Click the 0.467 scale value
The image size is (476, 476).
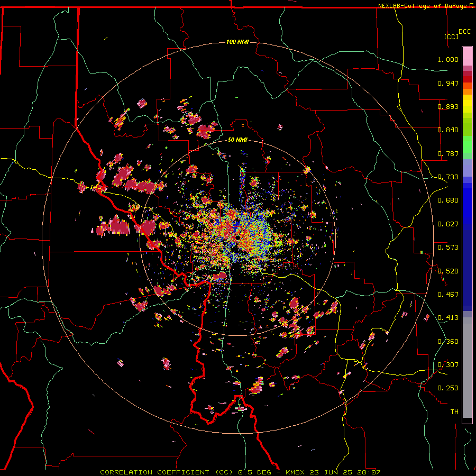click(x=448, y=295)
